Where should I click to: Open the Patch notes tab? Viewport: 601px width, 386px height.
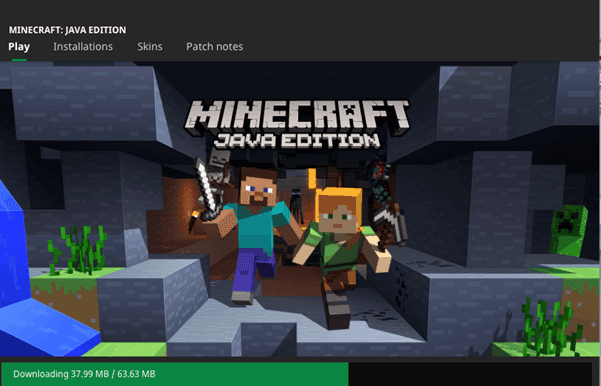[215, 47]
